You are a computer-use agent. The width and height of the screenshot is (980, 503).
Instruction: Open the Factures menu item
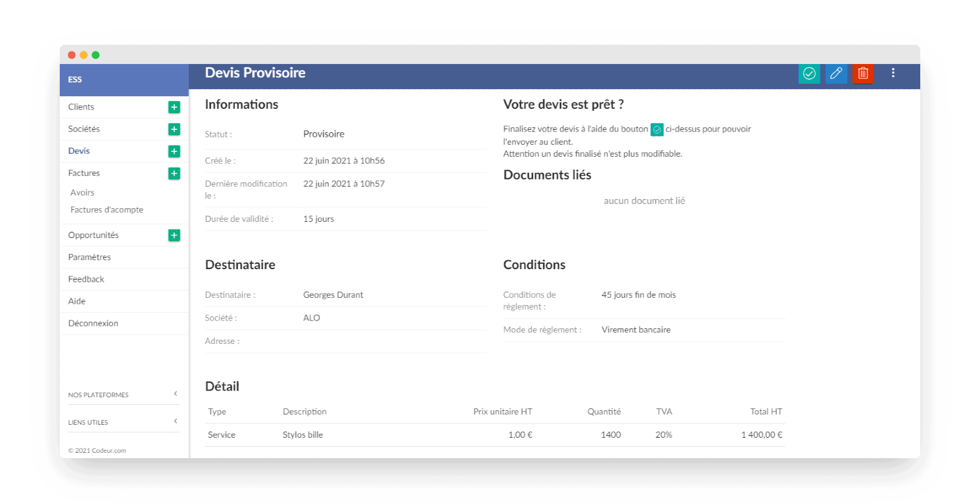point(84,173)
